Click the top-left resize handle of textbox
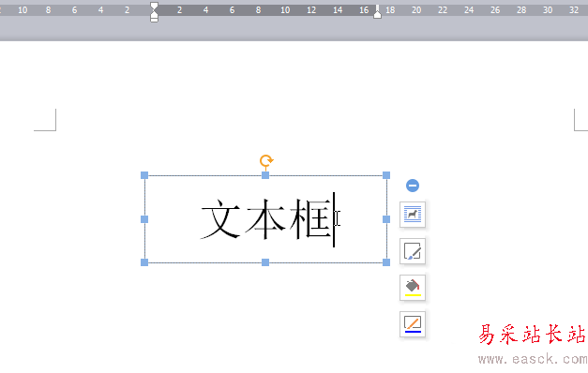Viewport: 588px width, 373px height. click(144, 175)
